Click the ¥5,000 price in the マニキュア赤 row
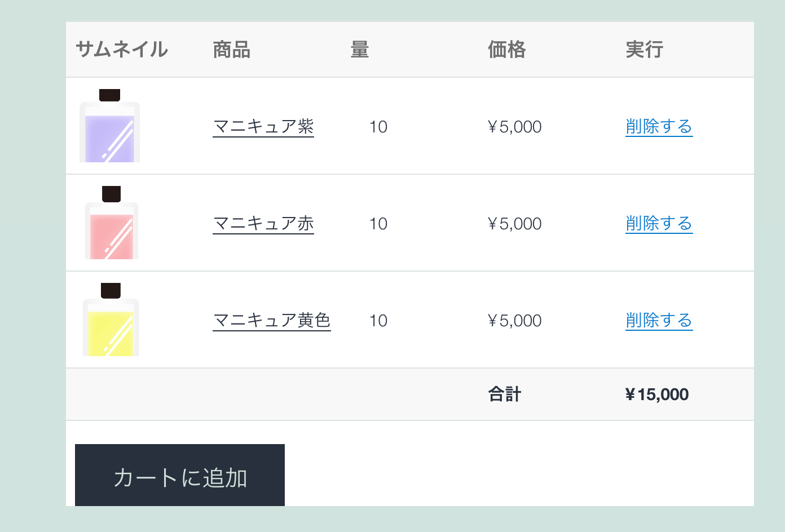This screenshot has width=785, height=532. click(515, 224)
